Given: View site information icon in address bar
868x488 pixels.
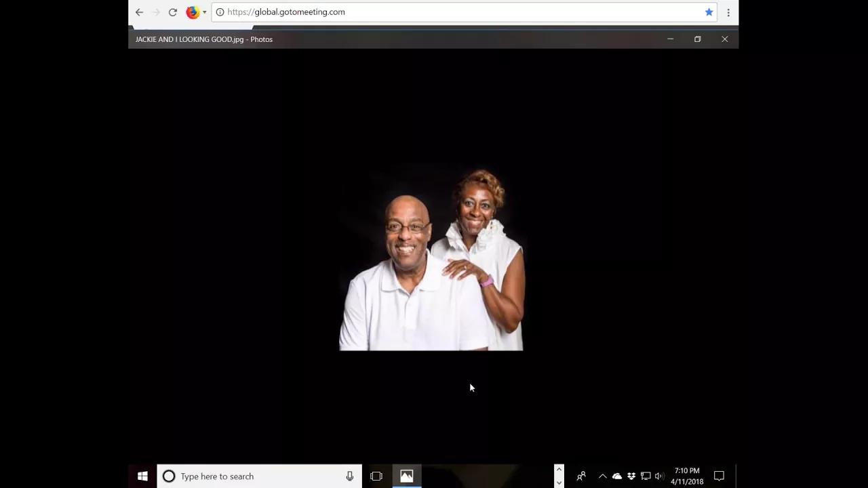Looking at the screenshot, I should 220,12.
